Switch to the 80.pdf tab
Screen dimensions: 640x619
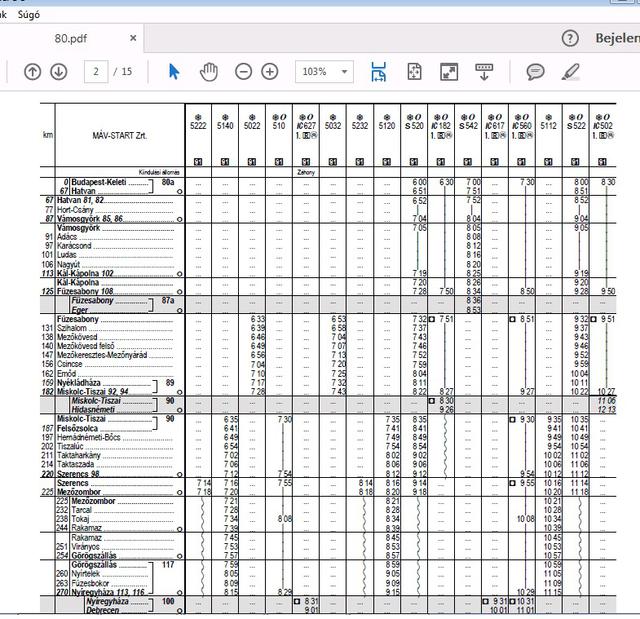[71, 38]
